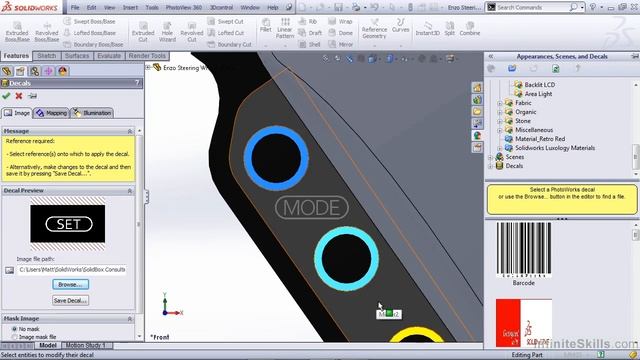Select the Split tool
The height and width of the screenshot is (360, 640).
(449, 29)
